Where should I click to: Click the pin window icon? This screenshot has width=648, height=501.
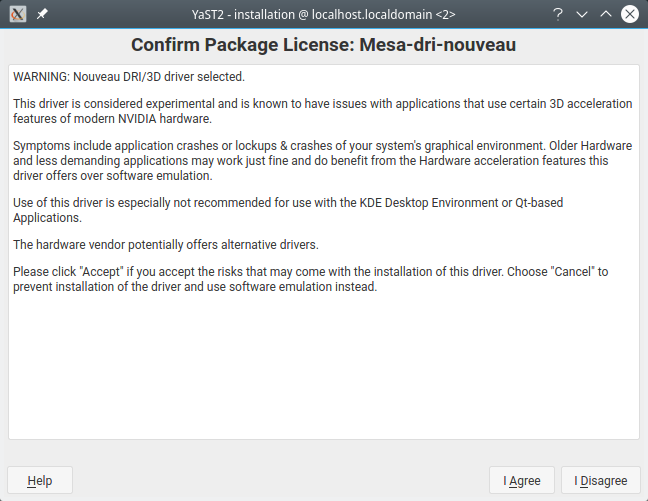(x=42, y=14)
